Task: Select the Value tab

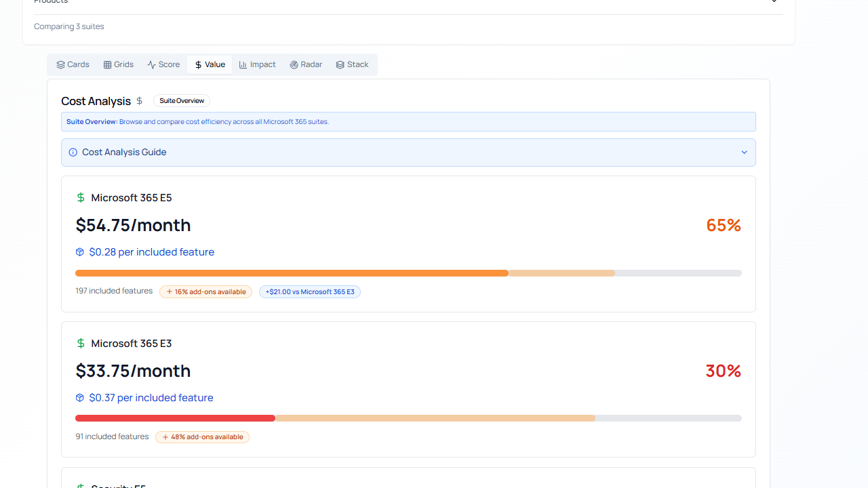Action: point(210,64)
